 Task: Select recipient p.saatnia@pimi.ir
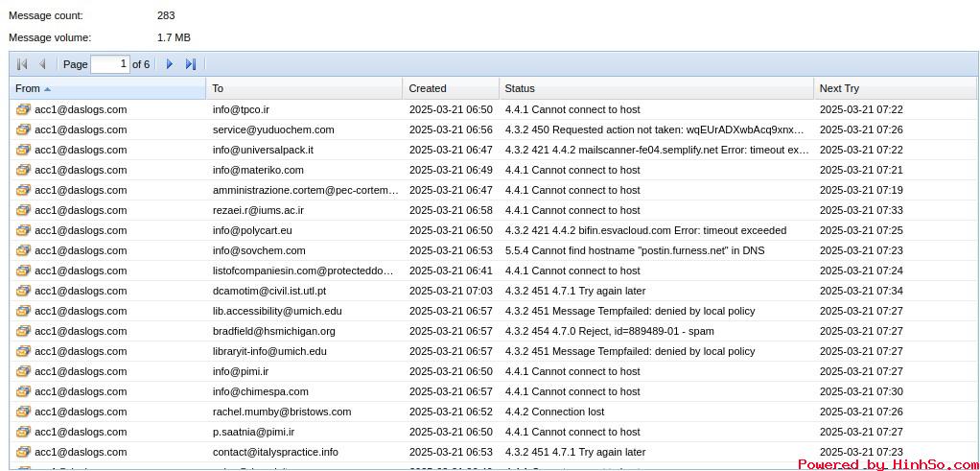[254, 432]
